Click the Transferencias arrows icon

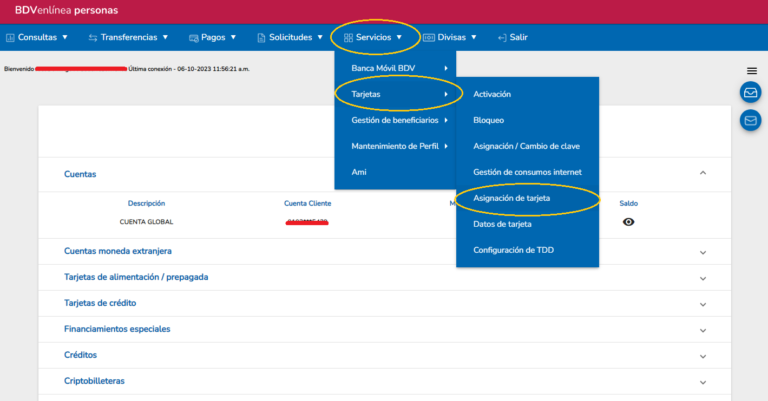(x=93, y=38)
